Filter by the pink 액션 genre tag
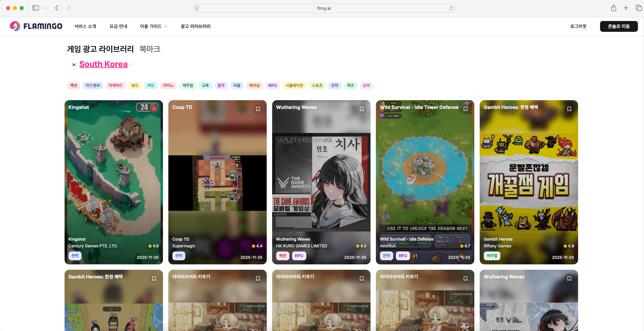Screen dimensions: 644x331 (73, 86)
